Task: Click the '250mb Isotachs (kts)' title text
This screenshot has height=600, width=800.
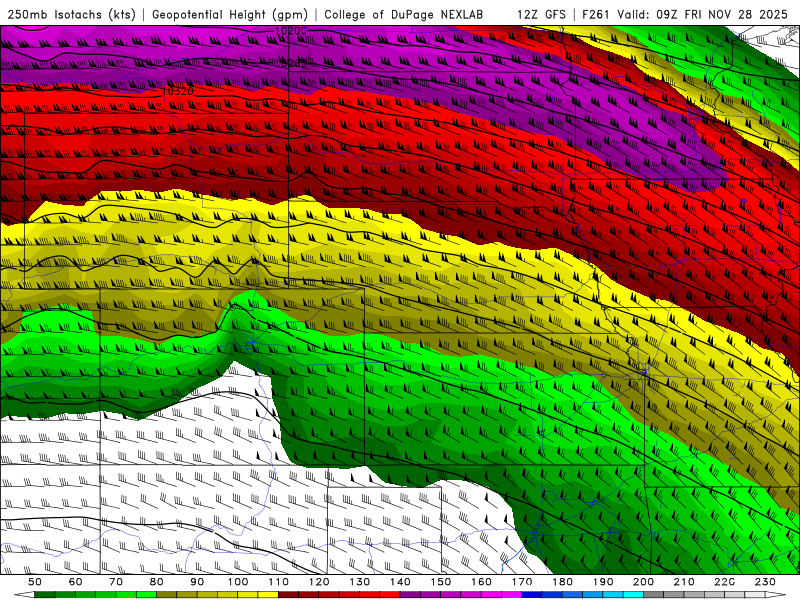Action: 72,14
